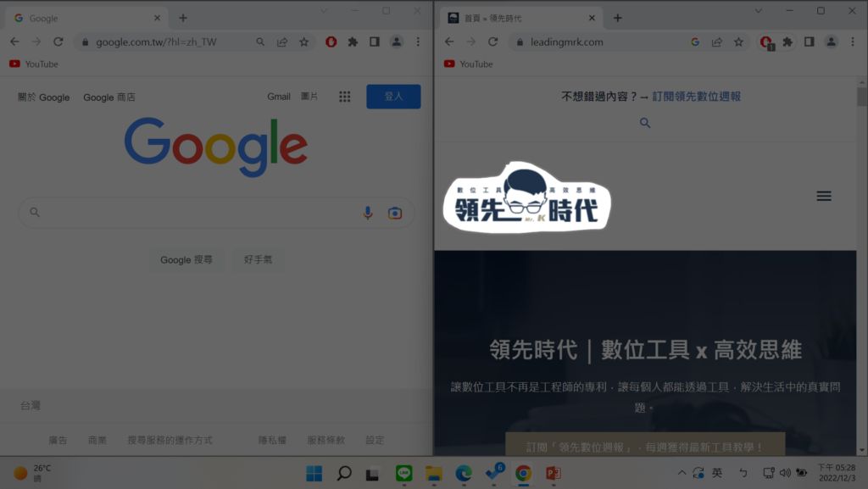Viewport: 868px width, 489px height.
Task: Toggle side panel in leadingmrk window
Action: coord(810,42)
